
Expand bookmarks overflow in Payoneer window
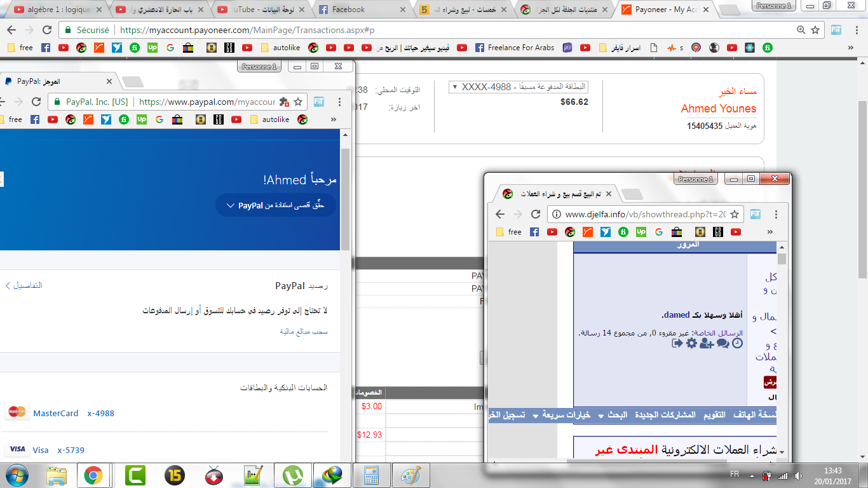click(x=851, y=48)
